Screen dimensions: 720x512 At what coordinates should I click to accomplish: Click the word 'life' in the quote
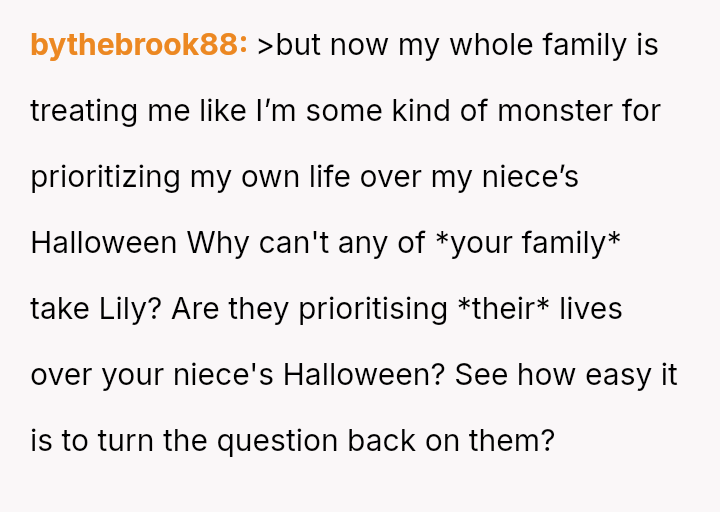300,177
